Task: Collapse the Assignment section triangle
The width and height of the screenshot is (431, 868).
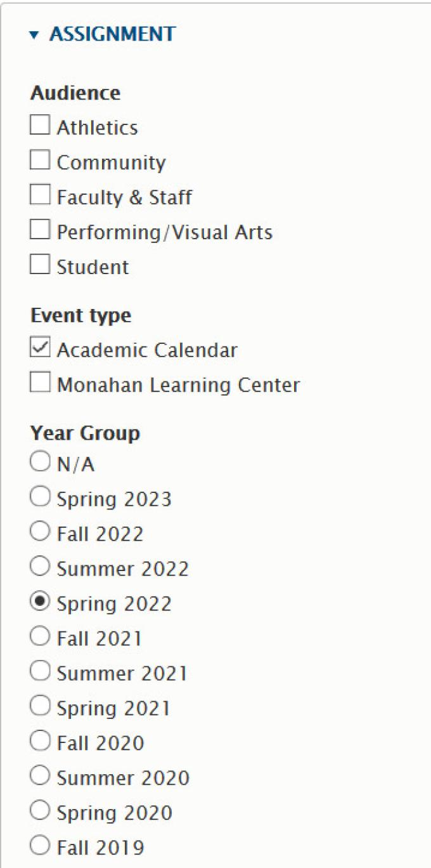Action: click(x=34, y=35)
